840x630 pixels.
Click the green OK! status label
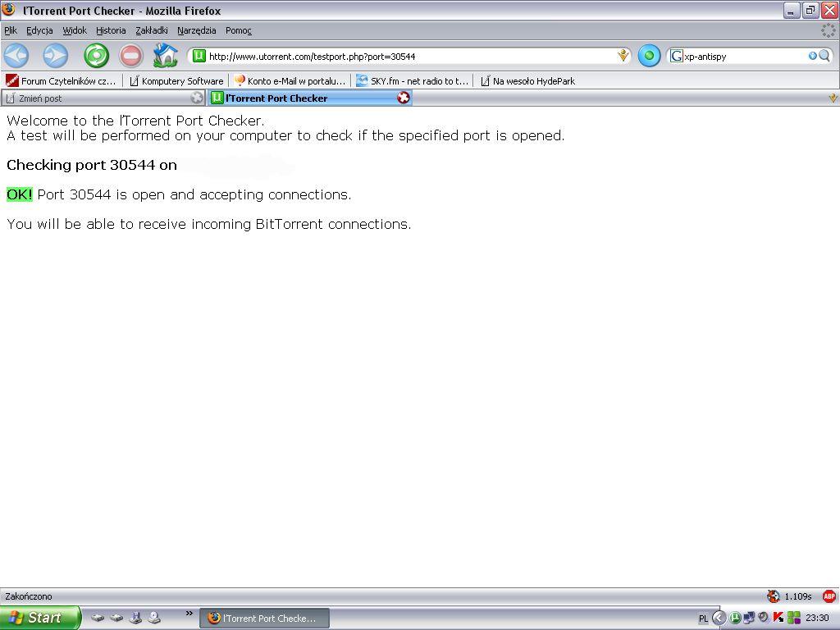20,194
